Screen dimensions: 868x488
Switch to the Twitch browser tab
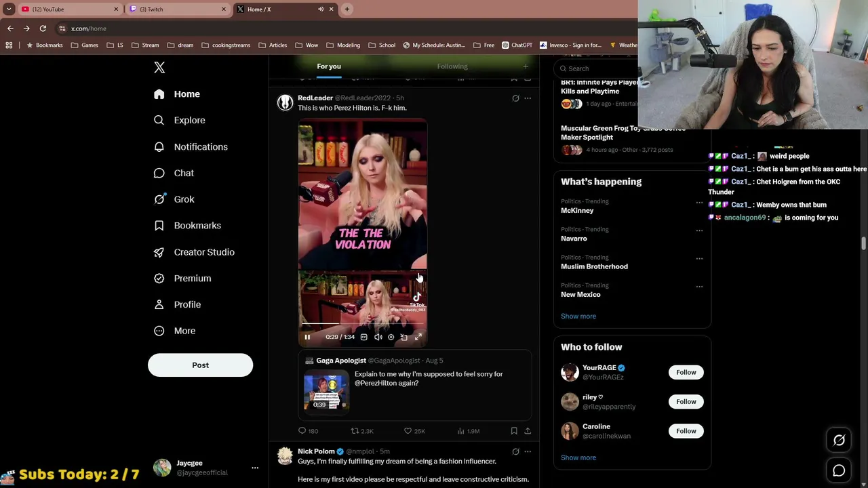click(x=176, y=9)
